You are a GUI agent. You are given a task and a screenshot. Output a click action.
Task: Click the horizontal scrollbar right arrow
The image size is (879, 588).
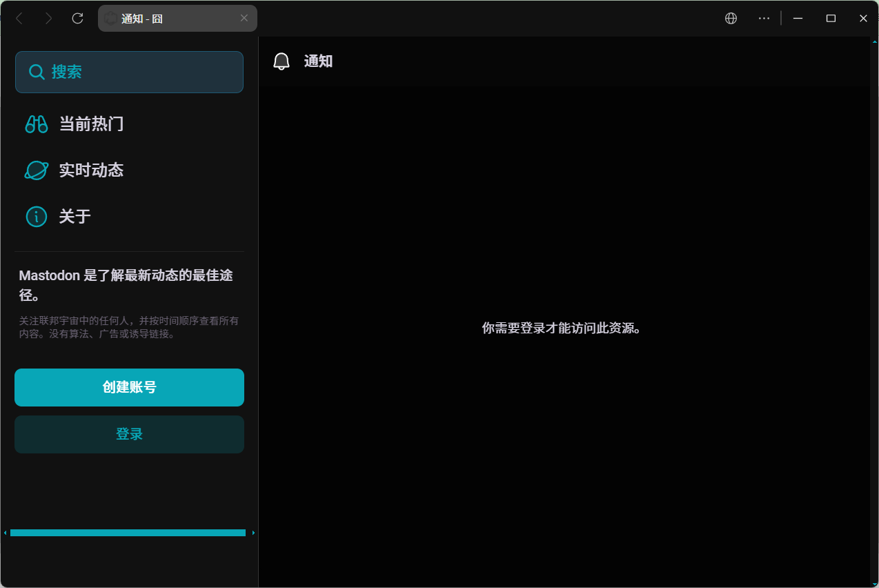click(253, 533)
